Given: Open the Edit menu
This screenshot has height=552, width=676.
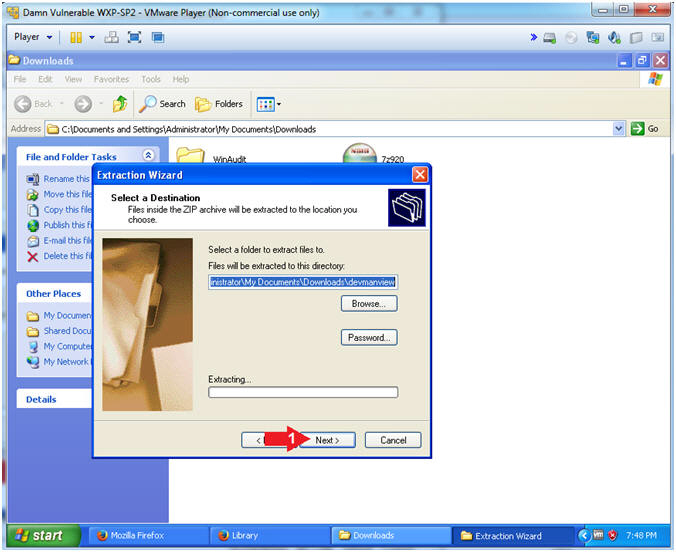Looking at the screenshot, I should (45, 79).
